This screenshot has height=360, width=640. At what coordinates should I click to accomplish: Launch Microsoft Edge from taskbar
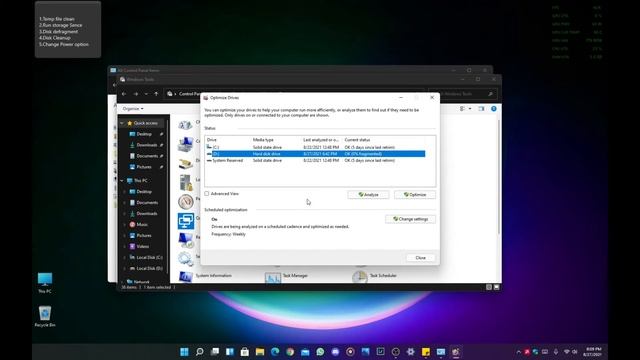click(x=275, y=352)
